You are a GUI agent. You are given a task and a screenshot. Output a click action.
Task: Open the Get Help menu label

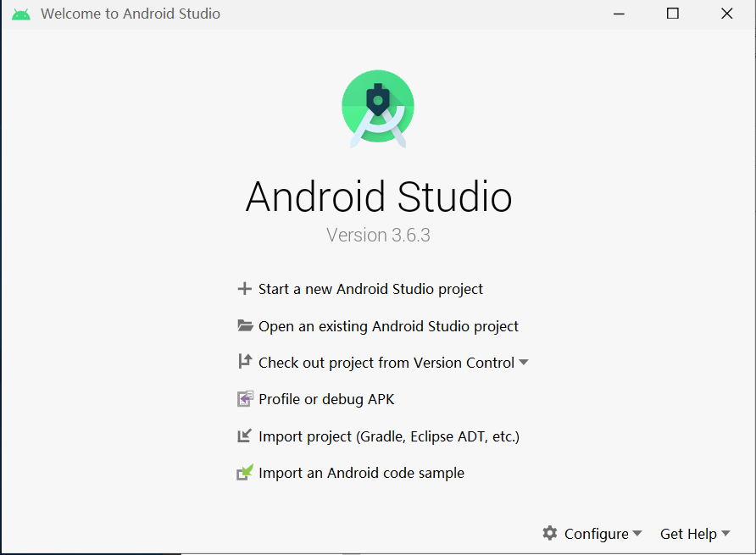[688, 534]
